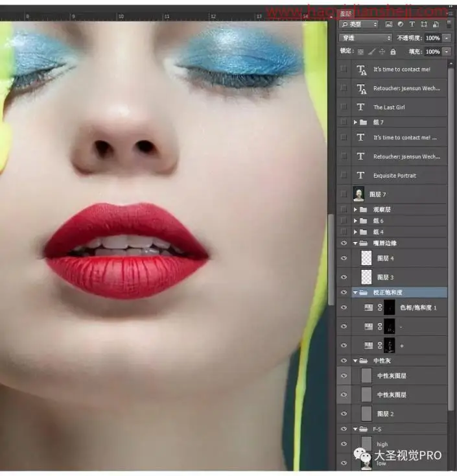Collapse the 中性灰 group
Image resolution: width=457 pixels, height=476 pixels.
click(x=355, y=361)
